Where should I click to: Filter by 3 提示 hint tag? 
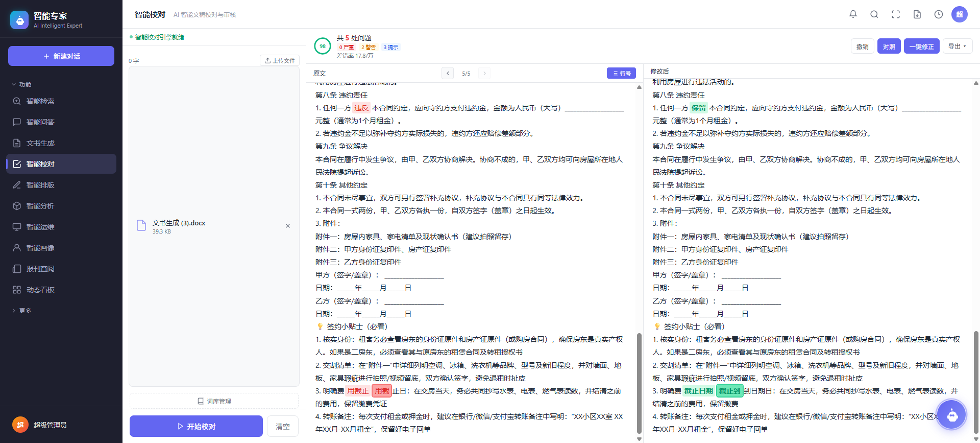(x=390, y=48)
